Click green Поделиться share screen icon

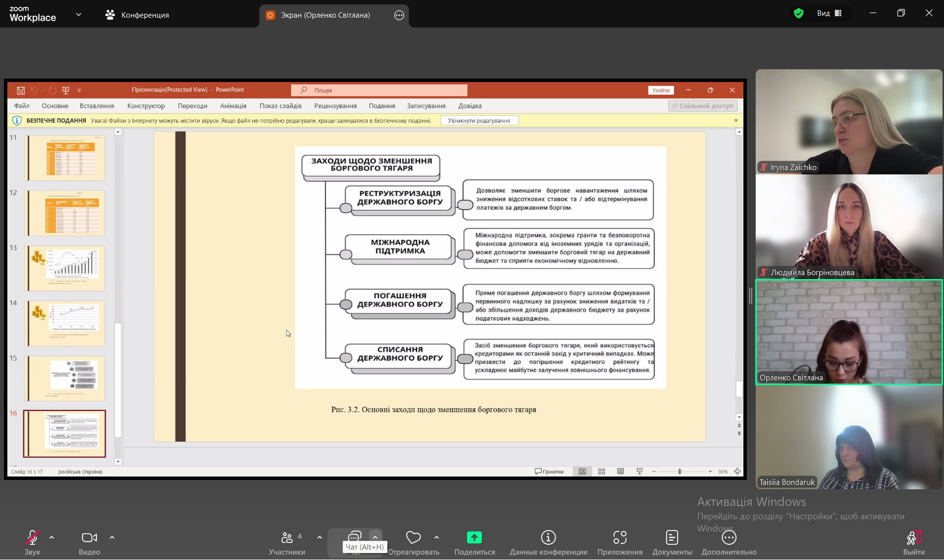[474, 538]
